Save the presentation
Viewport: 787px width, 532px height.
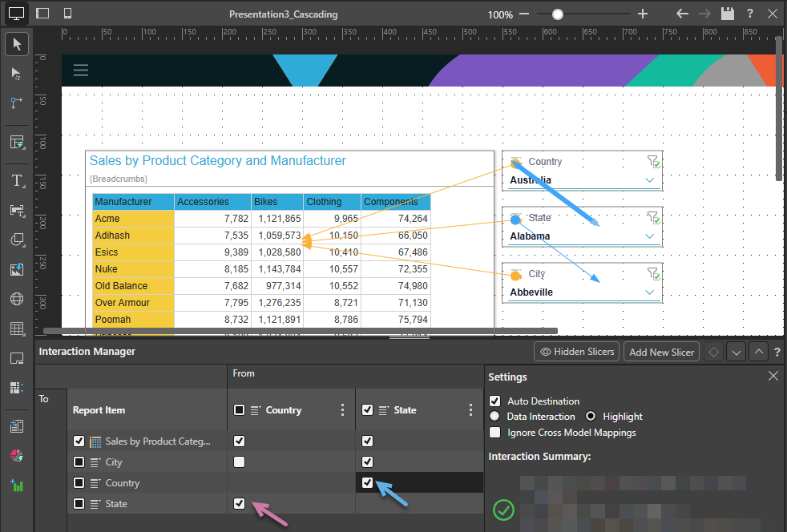pyautogui.click(x=727, y=14)
